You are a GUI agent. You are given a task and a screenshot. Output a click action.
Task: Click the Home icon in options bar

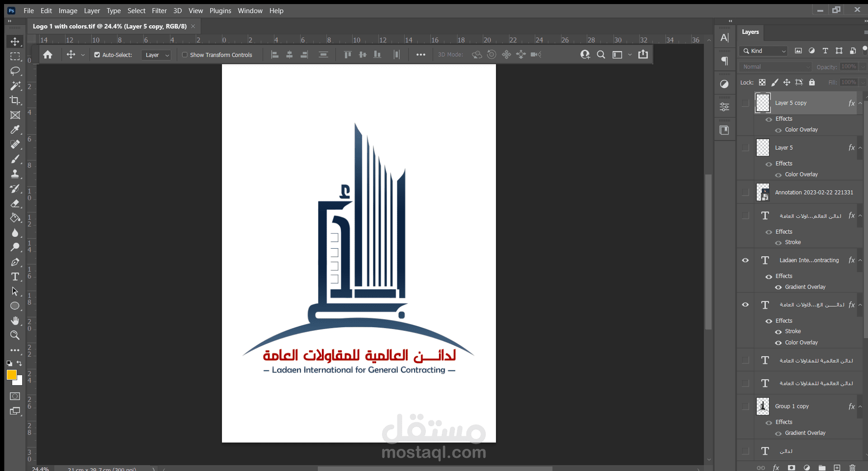click(47, 55)
